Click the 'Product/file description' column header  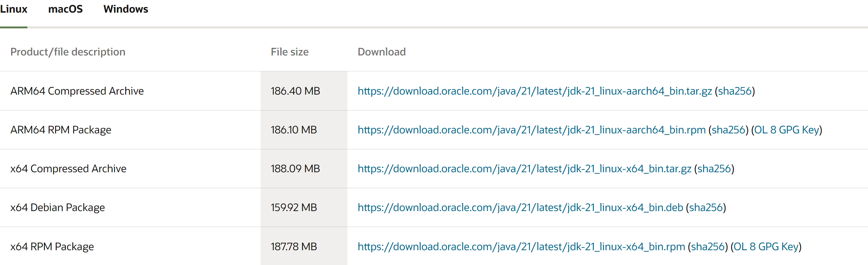(68, 52)
